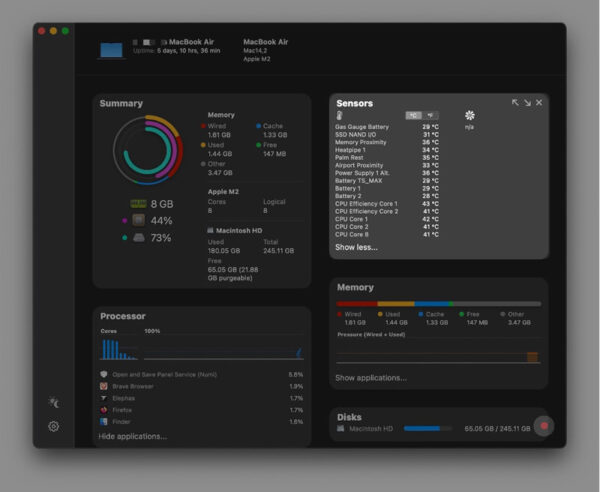This screenshot has width=600, height=492.
Task: Toggle the dark mode moon icon
Action: [54, 402]
